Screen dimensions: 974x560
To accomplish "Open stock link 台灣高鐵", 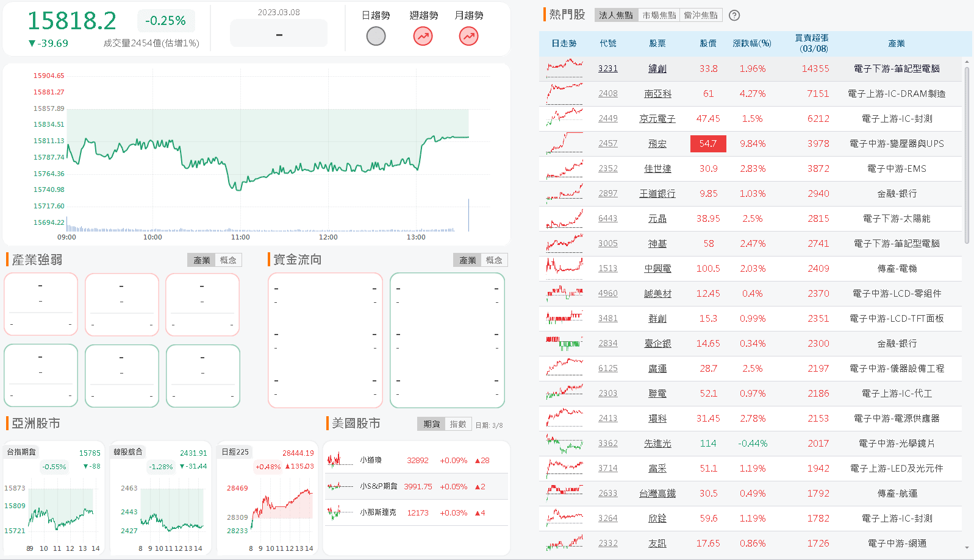I will tap(657, 494).
